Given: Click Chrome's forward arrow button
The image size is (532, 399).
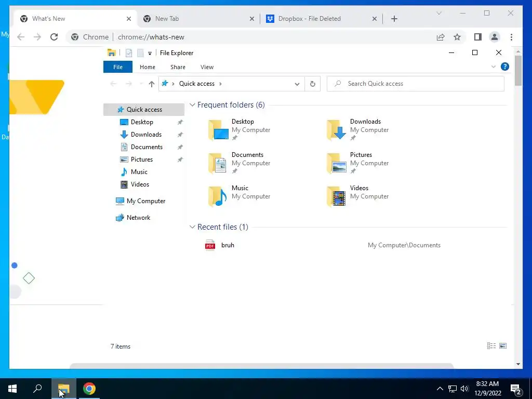Looking at the screenshot, I should coord(37,37).
